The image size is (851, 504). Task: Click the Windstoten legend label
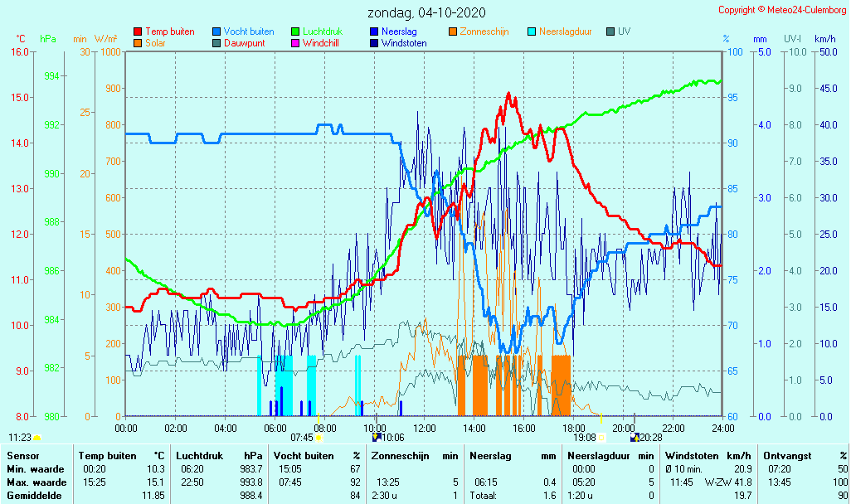[404, 43]
